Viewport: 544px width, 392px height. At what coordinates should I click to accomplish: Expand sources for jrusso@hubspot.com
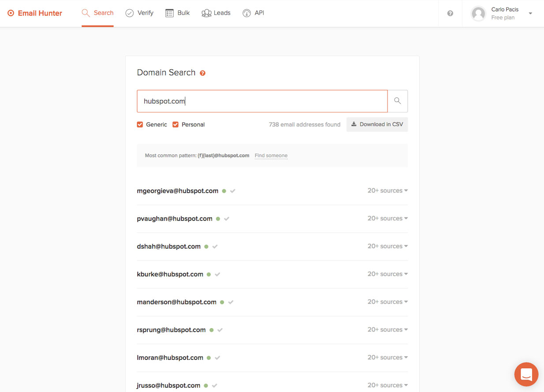coord(388,385)
